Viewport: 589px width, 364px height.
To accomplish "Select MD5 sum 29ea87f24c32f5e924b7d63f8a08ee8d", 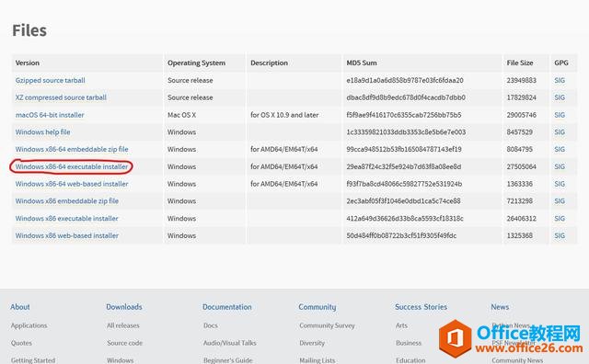I will (403, 166).
